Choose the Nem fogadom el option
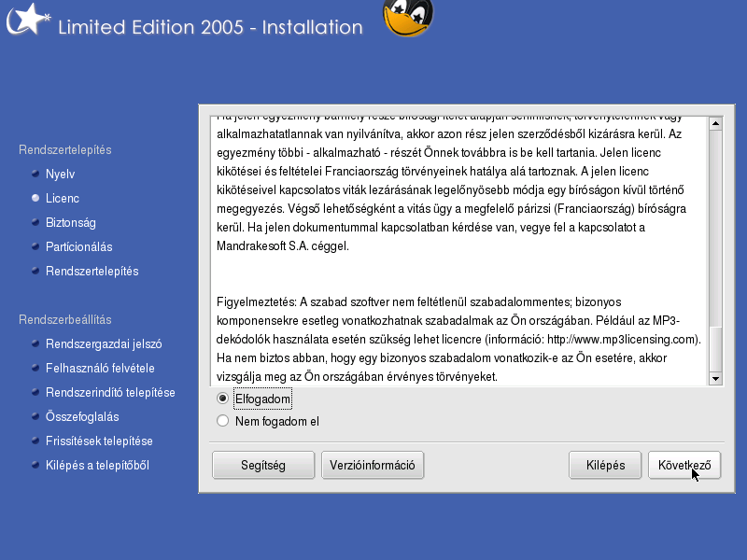Viewport: 747px width, 560px height. tap(222, 421)
